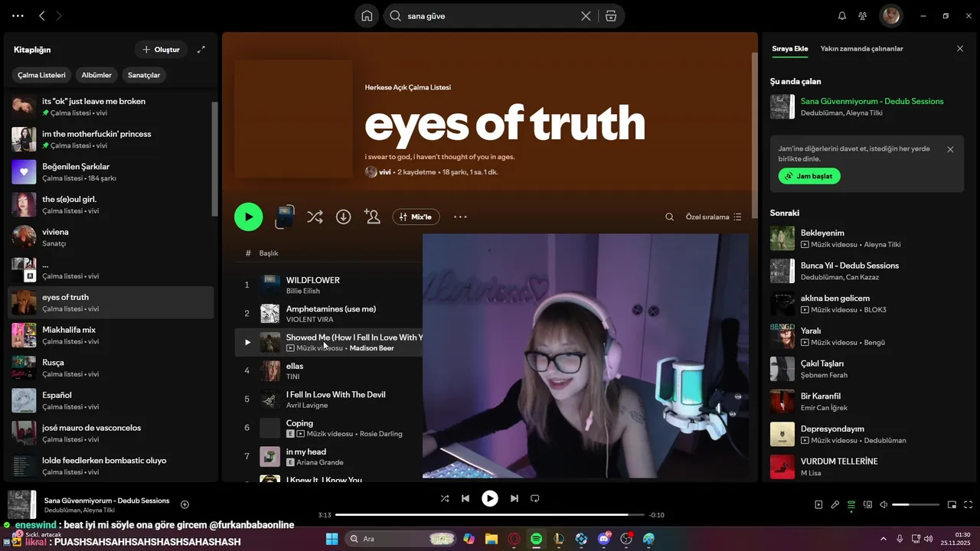Open friend activity icon in top bar
The image size is (980, 551).
(x=863, y=16)
